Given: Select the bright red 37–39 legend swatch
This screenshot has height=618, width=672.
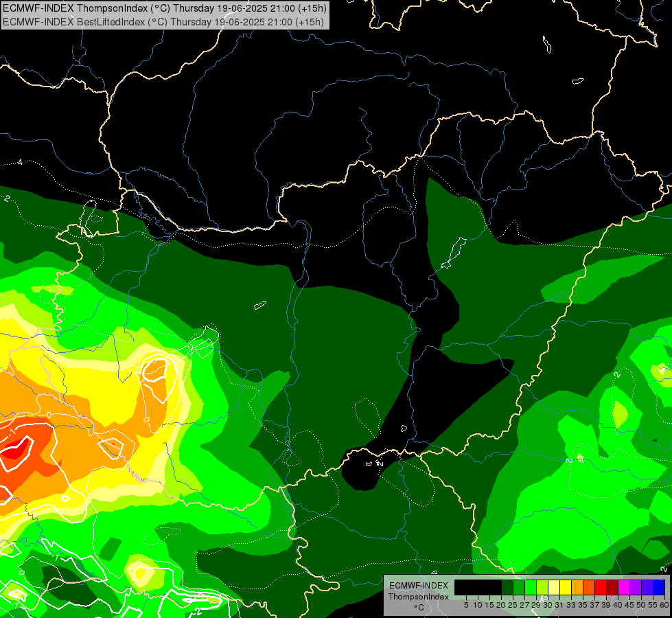Looking at the screenshot, I should pyautogui.click(x=601, y=587).
